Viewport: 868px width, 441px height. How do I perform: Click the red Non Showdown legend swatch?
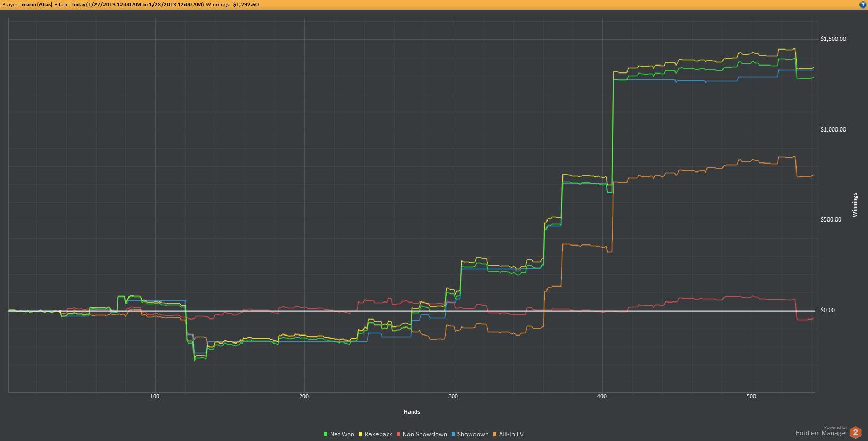click(x=398, y=435)
